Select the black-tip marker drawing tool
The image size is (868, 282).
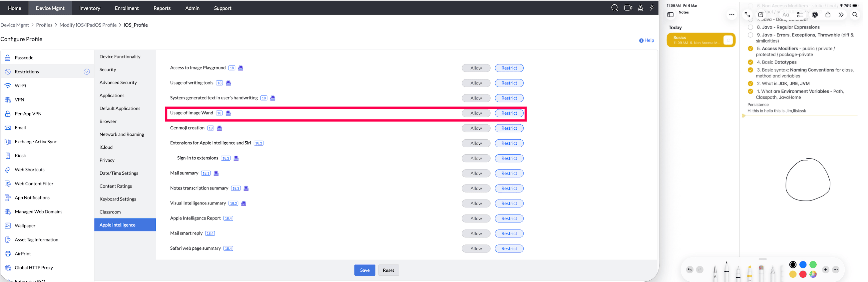pos(726,271)
